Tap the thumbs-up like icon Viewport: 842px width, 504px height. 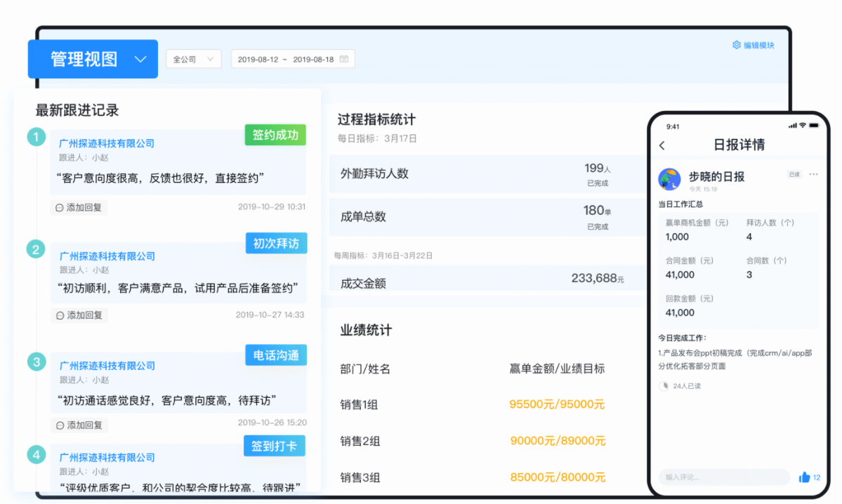[x=804, y=477]
